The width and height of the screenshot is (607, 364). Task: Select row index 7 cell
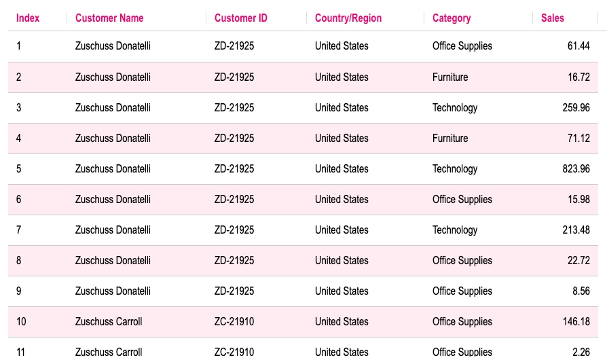[19, 230]
